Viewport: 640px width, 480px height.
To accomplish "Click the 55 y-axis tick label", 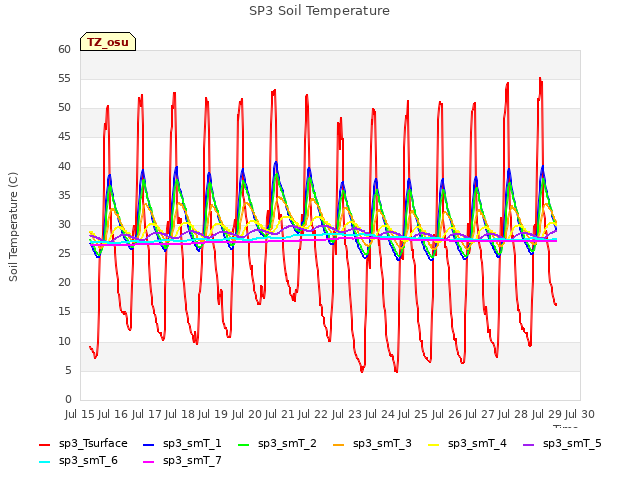I will click(x=64, y=79).
